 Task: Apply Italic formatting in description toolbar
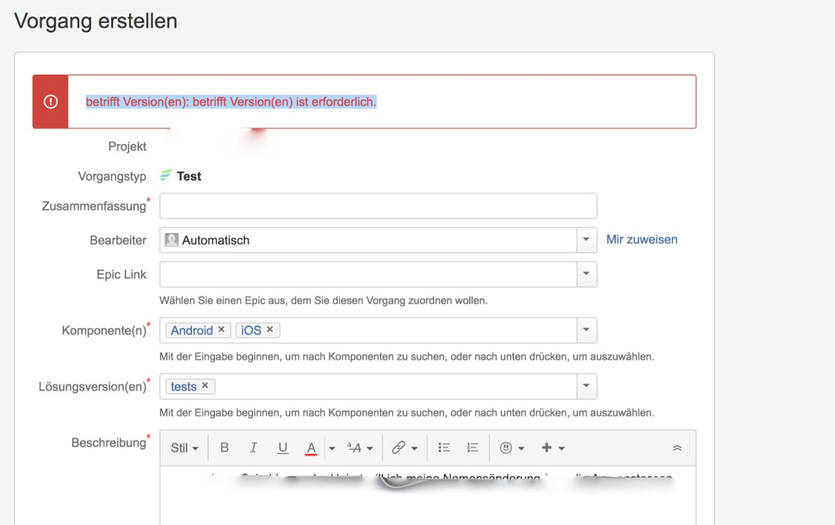[253, 448]
